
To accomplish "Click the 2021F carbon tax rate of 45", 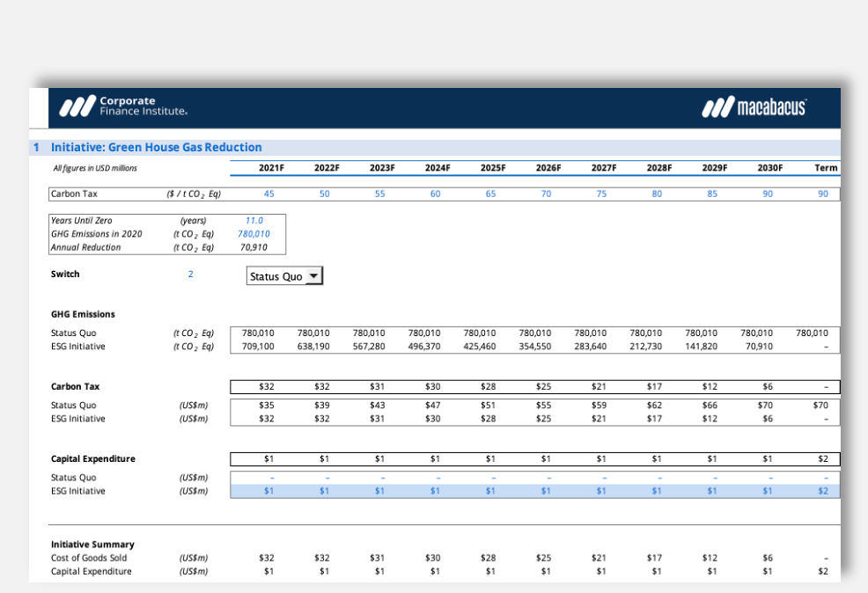I will click(268, 194).
